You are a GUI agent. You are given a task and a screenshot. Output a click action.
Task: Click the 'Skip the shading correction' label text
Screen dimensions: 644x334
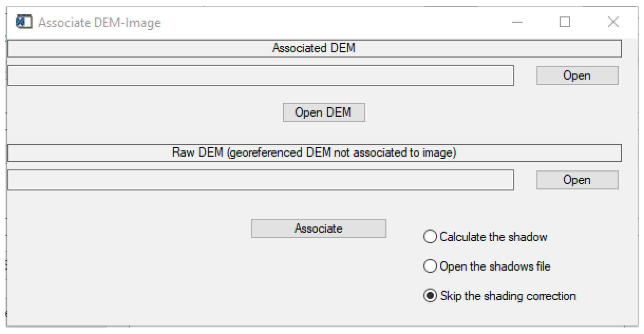point(508,296)
